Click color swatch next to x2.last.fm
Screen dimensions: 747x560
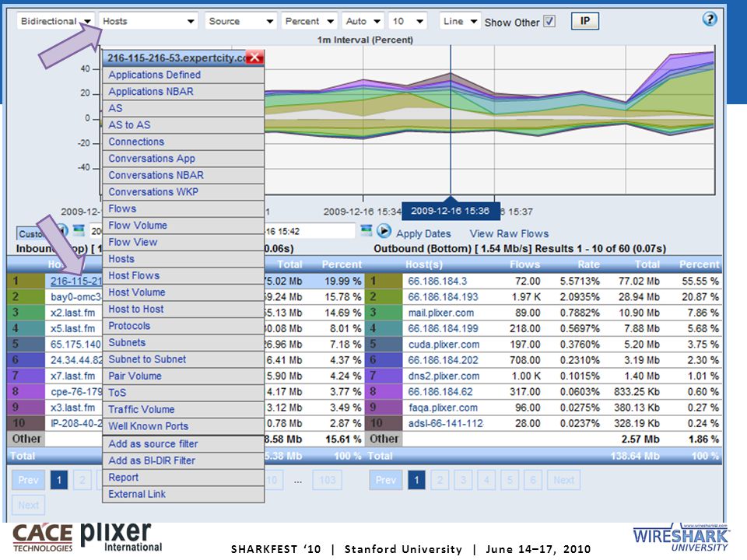pyautogui.click(x=26, y=313)
